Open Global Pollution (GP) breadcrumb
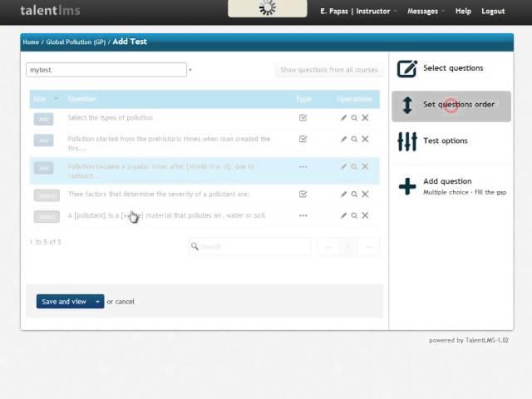The image size is (532, 399). click(76, 42)
